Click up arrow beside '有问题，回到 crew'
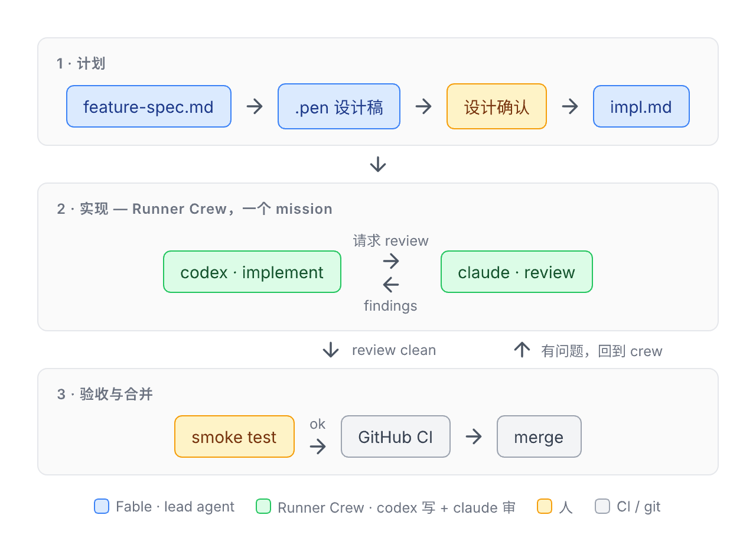The height and width of the screenshot is (554, 756). tap(522, 350)
